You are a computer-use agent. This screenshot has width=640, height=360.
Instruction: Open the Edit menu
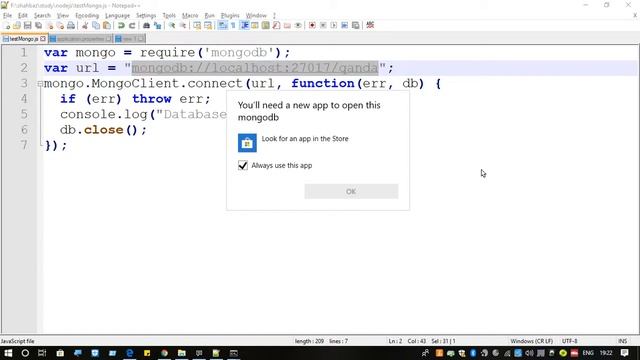[x=23, y=16]
